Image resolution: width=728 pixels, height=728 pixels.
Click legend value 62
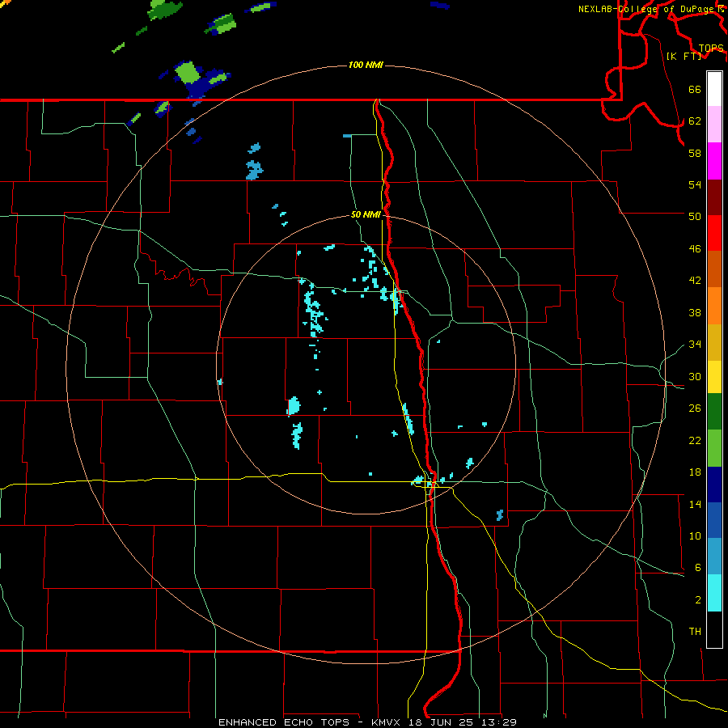tap(695, 121)
